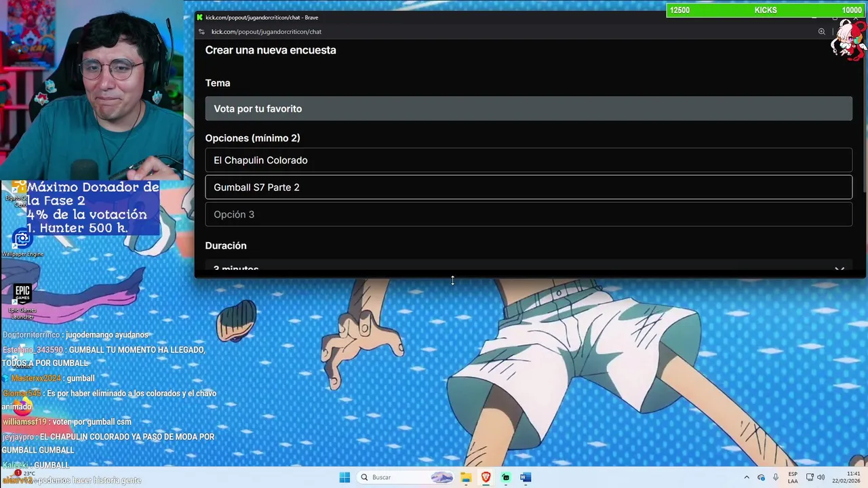Image resolution: width=868 pixels, height=488 pixels.
Task: Click the zoom magnifier icon in the address bar
Action: click(821, 32)
